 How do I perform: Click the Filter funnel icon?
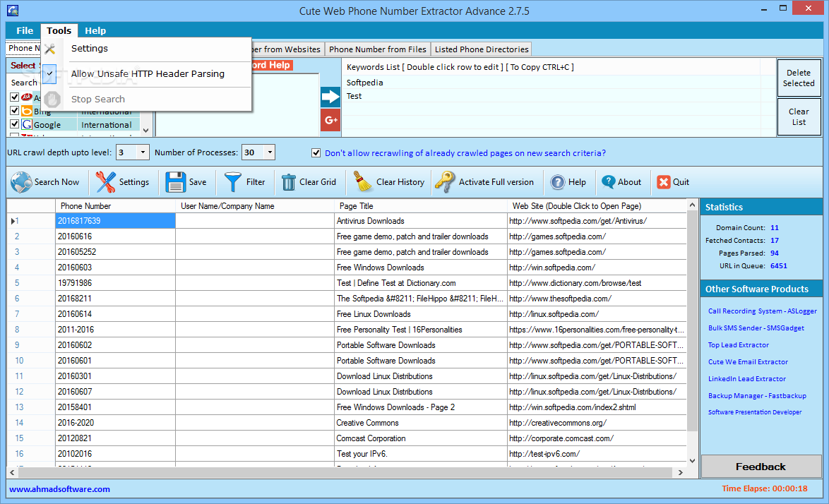tap(232, 182)
